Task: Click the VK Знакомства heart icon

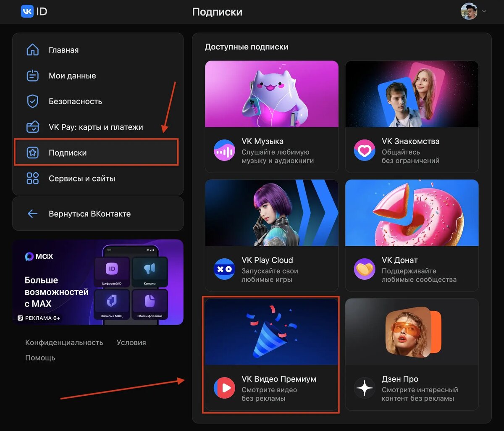Action: tap(364, 150)
